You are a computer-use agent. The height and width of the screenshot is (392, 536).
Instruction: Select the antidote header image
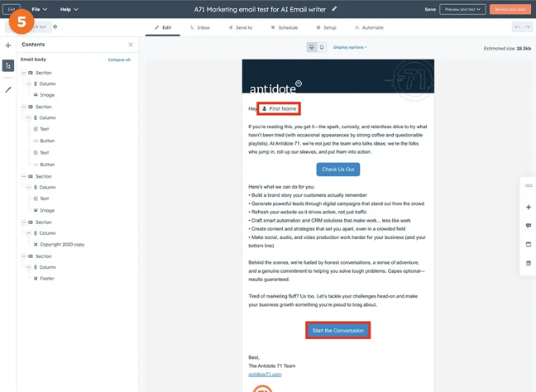pos(338,76)
